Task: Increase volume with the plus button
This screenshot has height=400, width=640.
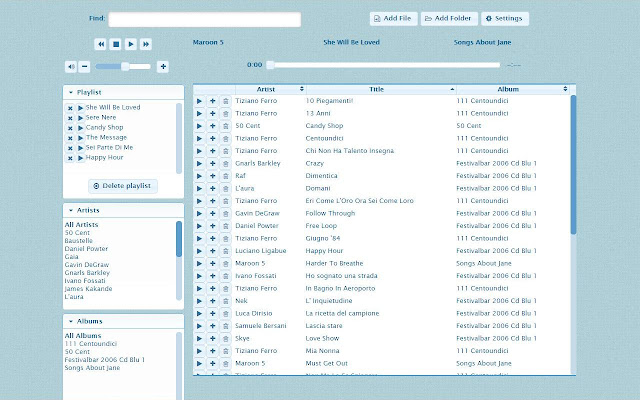Action: [x=163, y=67]
